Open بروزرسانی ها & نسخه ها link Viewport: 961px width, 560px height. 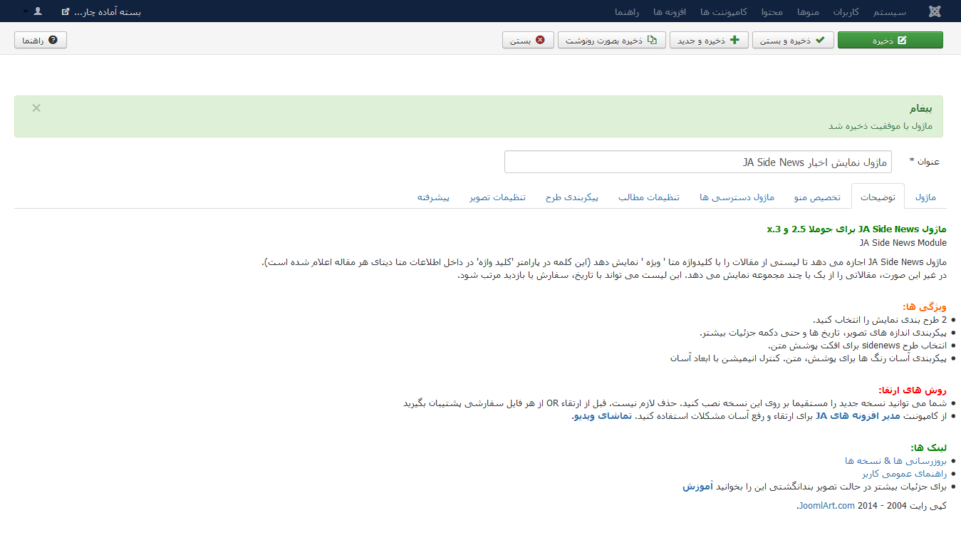[x=896, y=460]
